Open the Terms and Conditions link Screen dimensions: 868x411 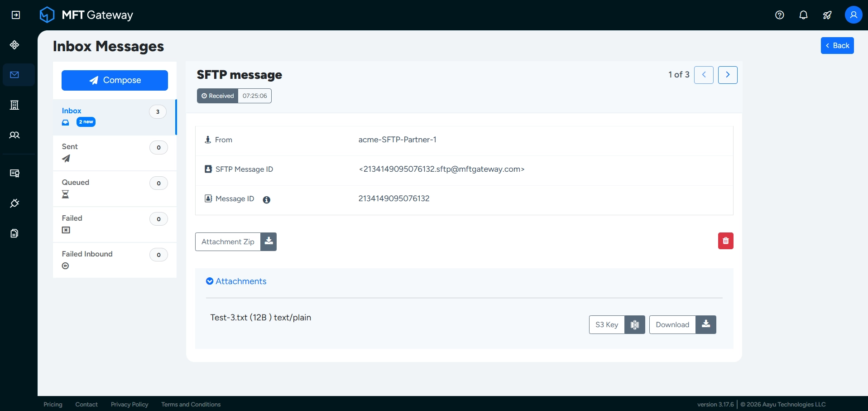[x=191, y=404]
